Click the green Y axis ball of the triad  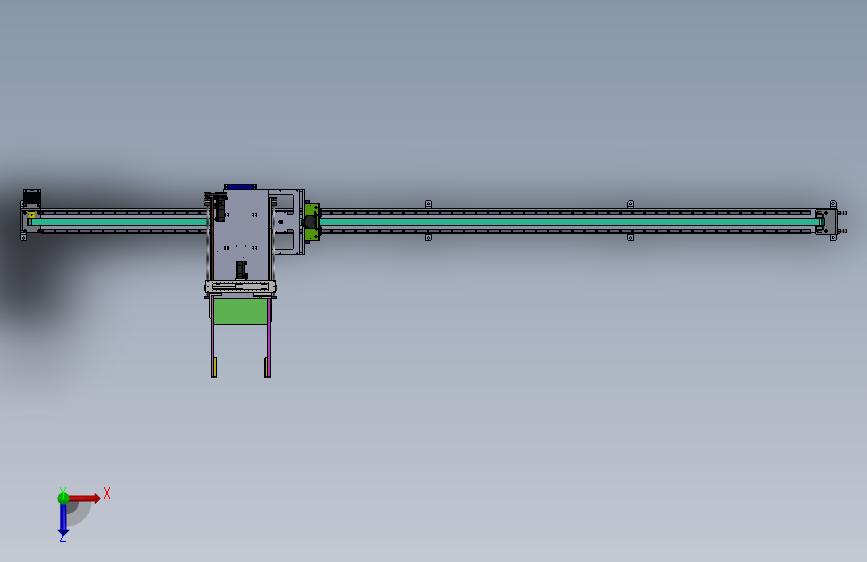tap(63, 498)
